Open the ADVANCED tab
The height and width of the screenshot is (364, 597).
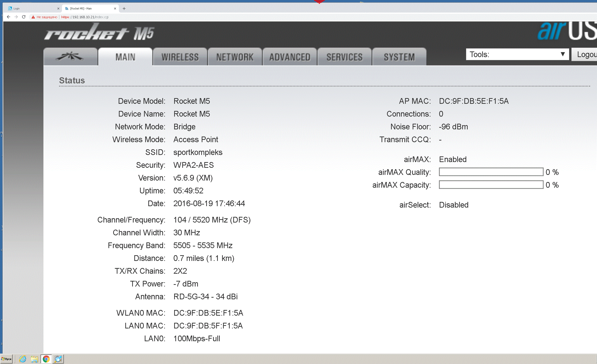[289, 57]
